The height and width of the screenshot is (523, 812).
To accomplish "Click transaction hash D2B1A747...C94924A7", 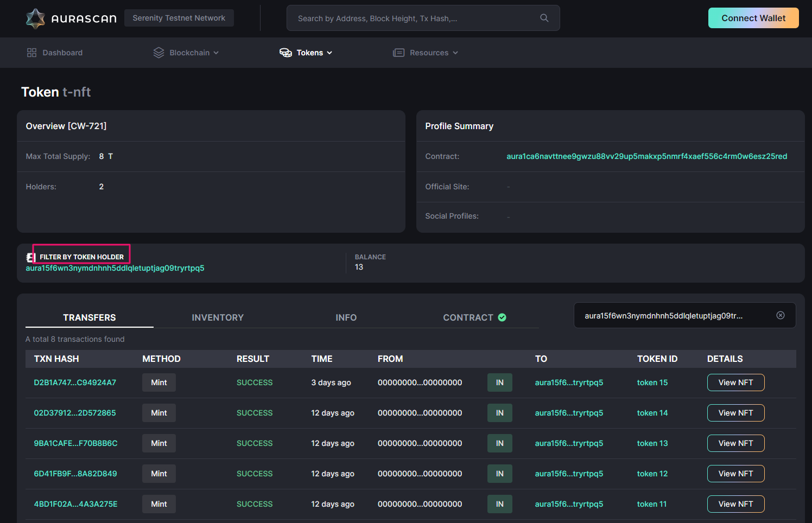I will pos(75,382).
